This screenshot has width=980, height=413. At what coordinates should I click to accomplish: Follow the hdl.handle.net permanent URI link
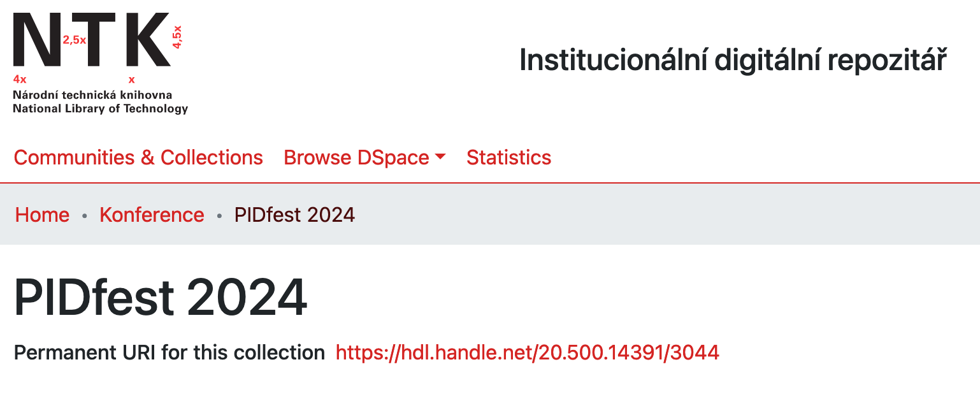[527, 352]
